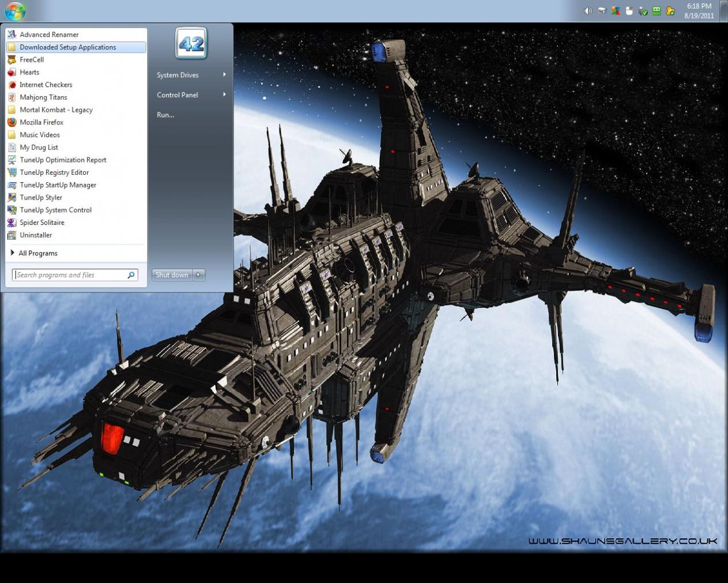This screenshot has width=728, height=583.
Task: Click the yellow security tray icon
Action: pos(670,11)
